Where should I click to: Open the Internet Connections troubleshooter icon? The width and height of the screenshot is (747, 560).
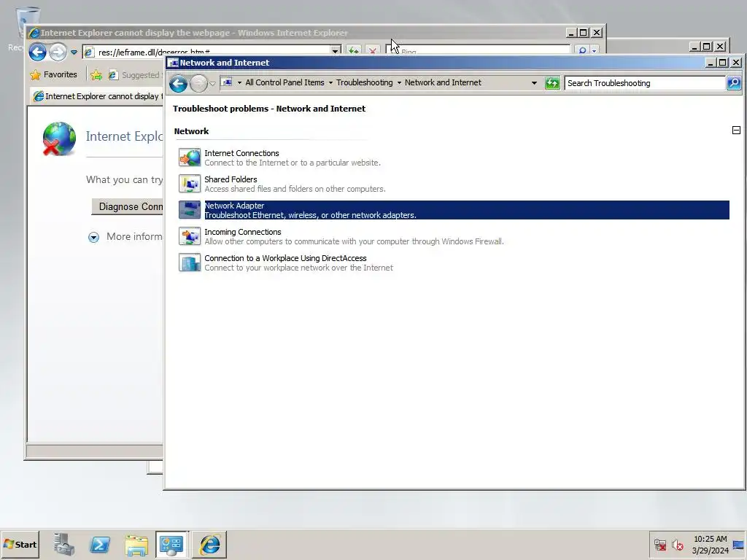click(x=190, y=157)
